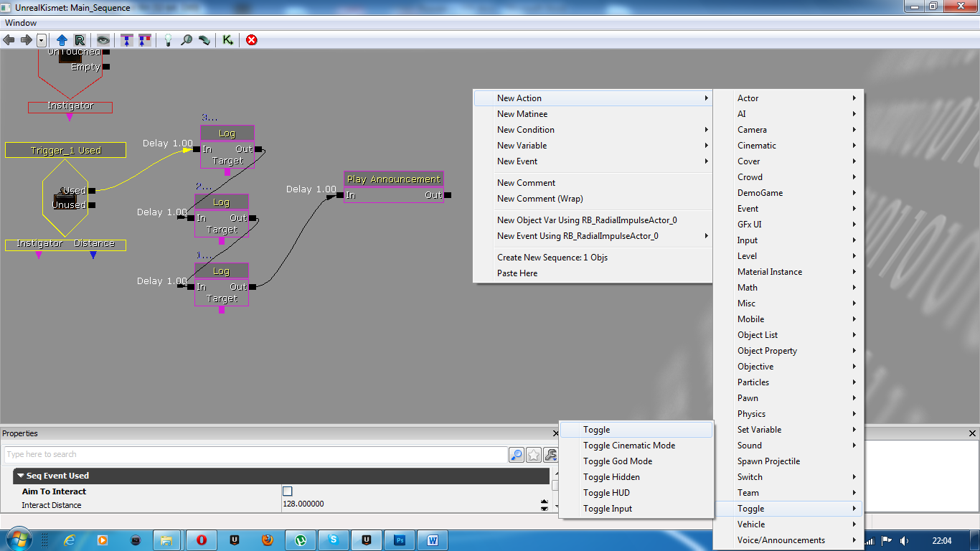The image size is (980, 551).
Task: Open the New Action submenu
Action: point(593,98)
